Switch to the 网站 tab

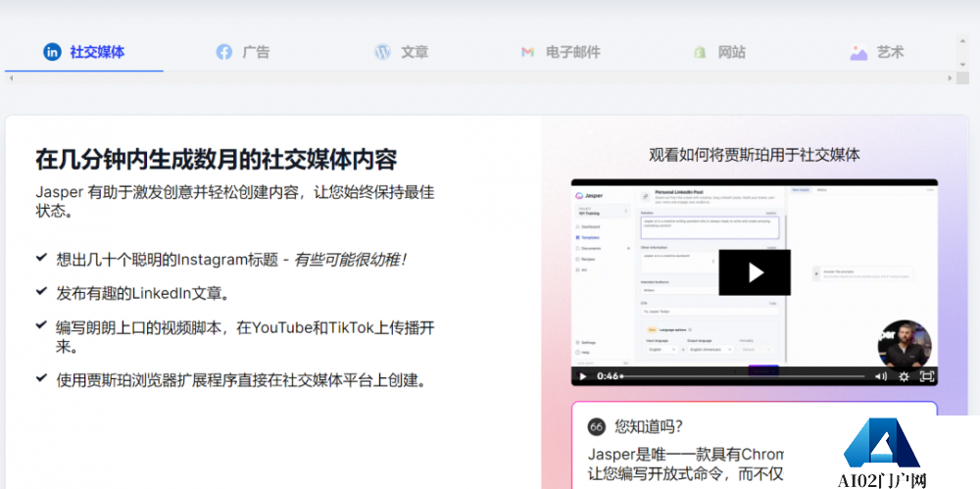pyautogui.click(x=719, y=52)
